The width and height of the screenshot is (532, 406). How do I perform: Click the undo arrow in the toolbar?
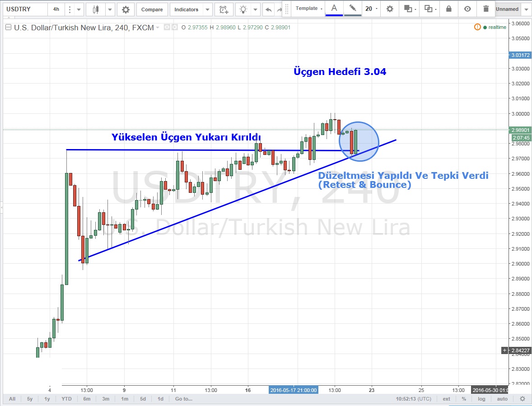(268, 9)
